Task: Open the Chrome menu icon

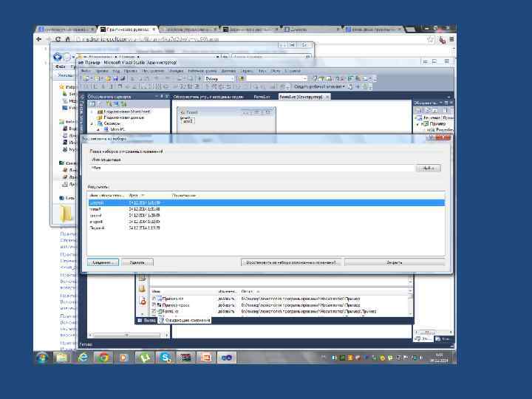Action: [451, 40]
